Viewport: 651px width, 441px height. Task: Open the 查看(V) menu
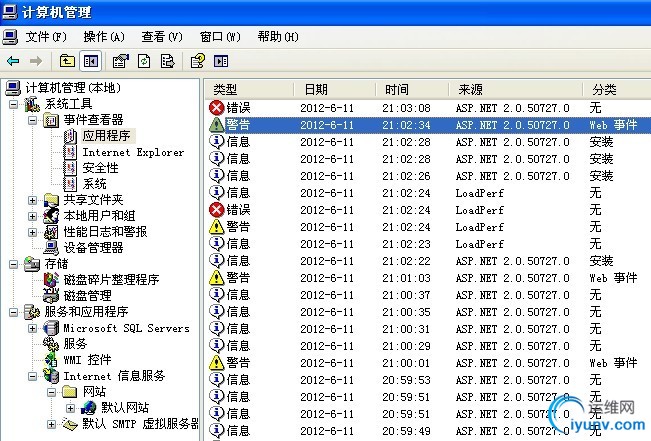162,37
